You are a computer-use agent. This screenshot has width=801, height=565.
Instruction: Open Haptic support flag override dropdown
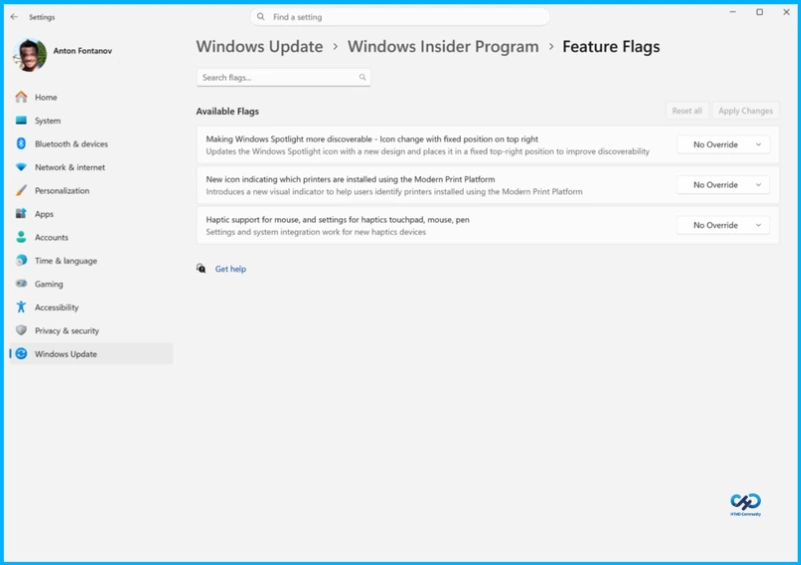coord(723,225)
